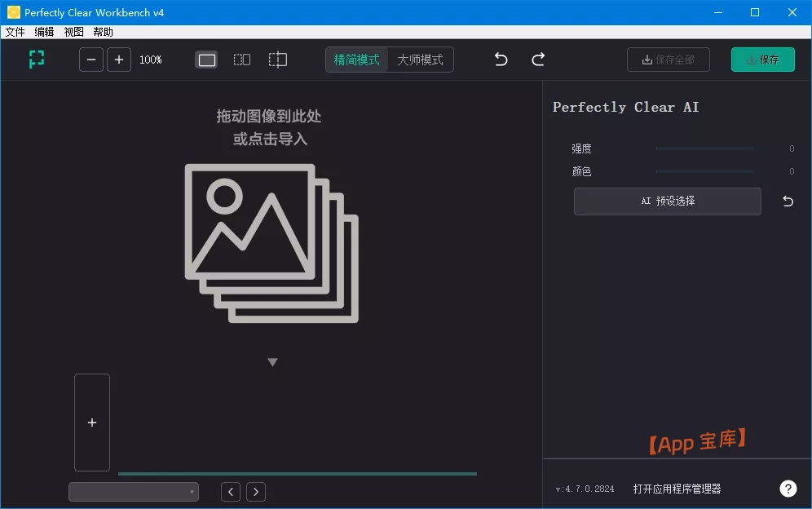Screen dimensions: 812x509
Task: Click the Perfectly Clear logo icon
Action: (x=36, y=59)
